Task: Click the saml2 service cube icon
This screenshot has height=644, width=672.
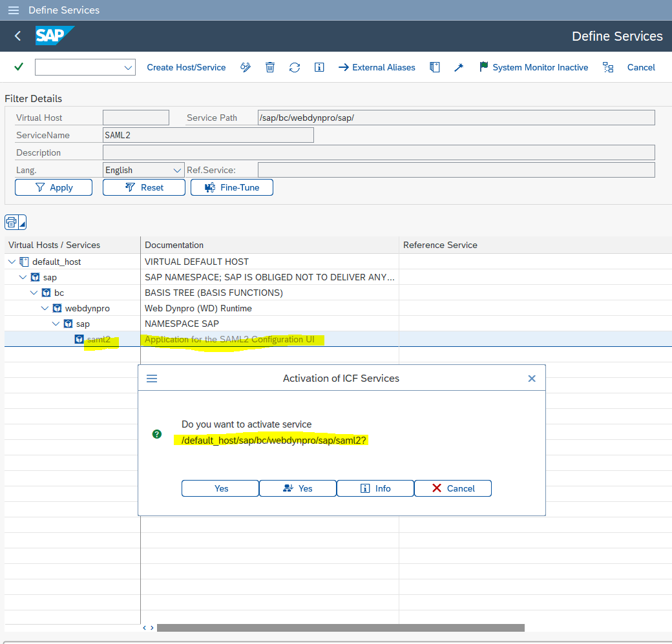Action: click(x=79, y=339)
